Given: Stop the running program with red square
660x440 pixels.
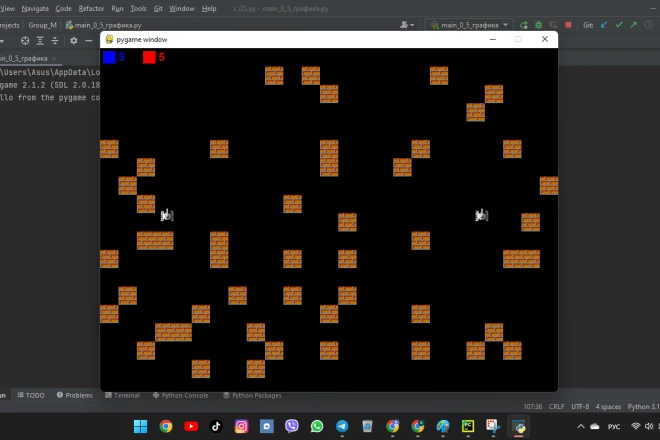Looking at the screenshot, I should click(568, 25).
